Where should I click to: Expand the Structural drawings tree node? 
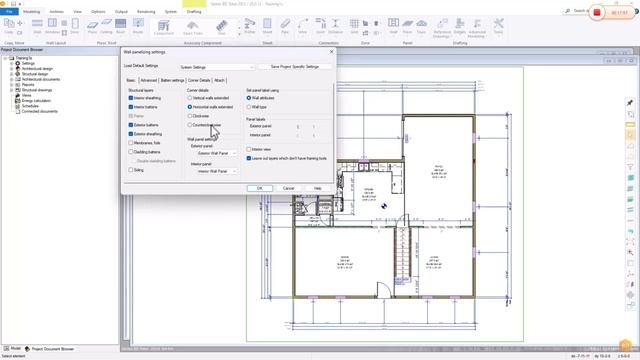(x=12, y=90)
